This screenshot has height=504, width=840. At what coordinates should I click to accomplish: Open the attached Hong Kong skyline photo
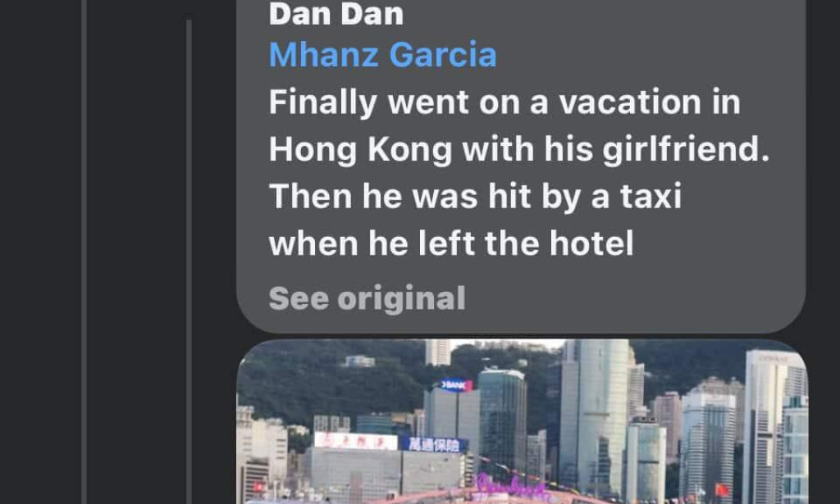click(x=522, y=421)
